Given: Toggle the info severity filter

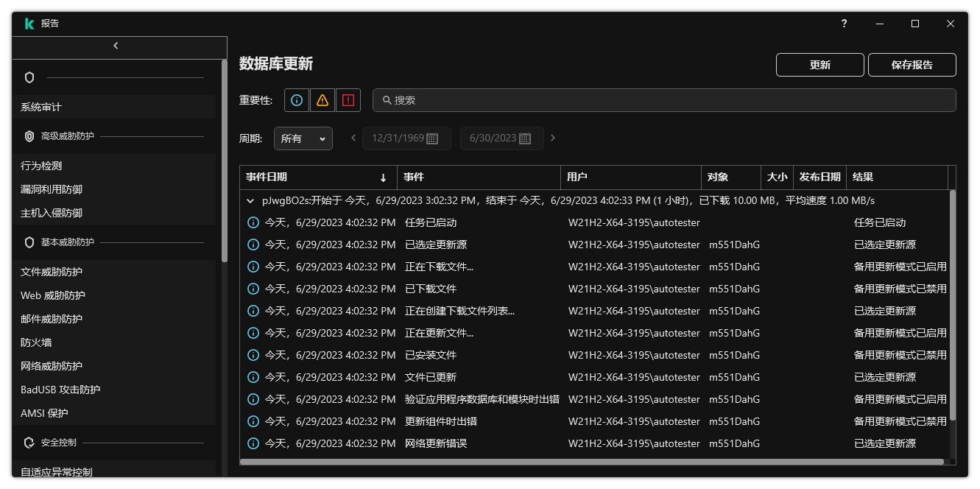Looking at the screenshot, I should pyautogui.click(x=297, y=99).
